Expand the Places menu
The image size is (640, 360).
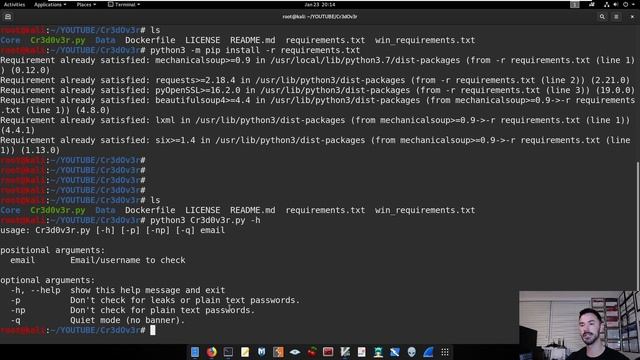86,4
